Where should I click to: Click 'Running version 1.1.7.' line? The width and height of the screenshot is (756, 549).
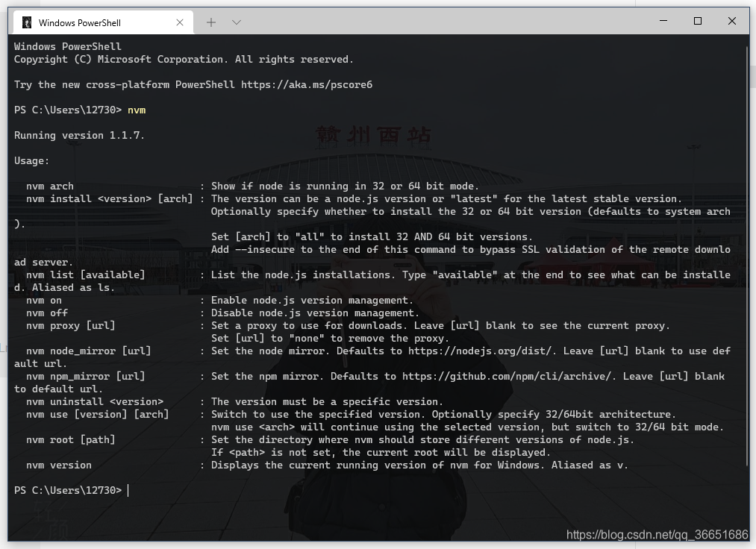(x=79, y=136)
